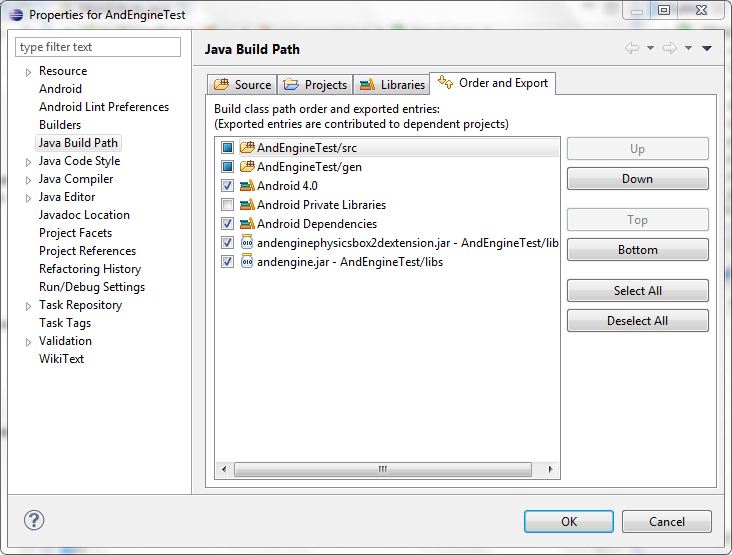Click the andenginephysicsbox2dextension.jar file icon
732x555 pixels.
click(247, 243)
